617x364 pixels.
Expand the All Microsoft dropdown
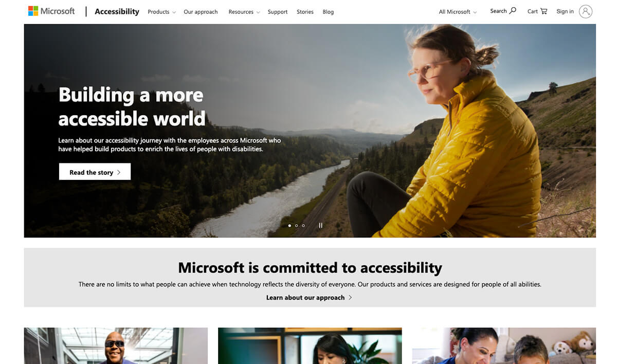click(458, 12)
